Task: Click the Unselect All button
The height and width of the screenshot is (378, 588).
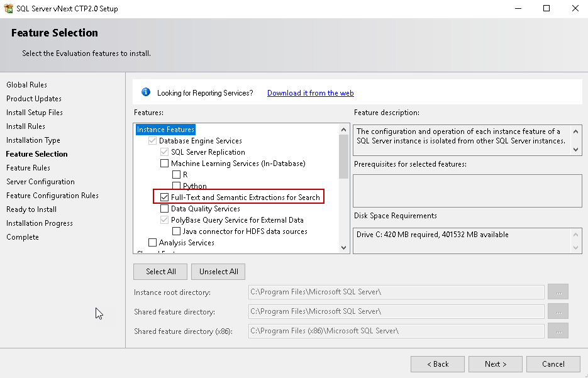Action: pyautogui.click(x=218, y=272)
